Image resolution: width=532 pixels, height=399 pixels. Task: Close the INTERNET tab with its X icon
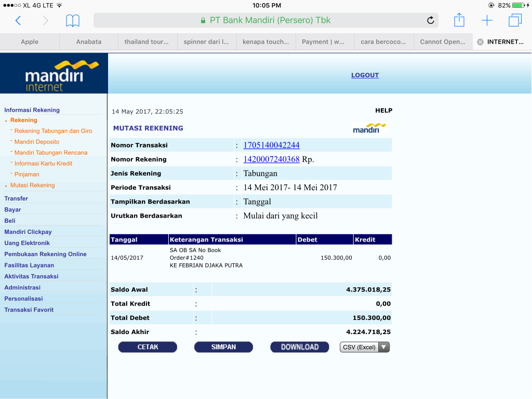pos(481,42)
